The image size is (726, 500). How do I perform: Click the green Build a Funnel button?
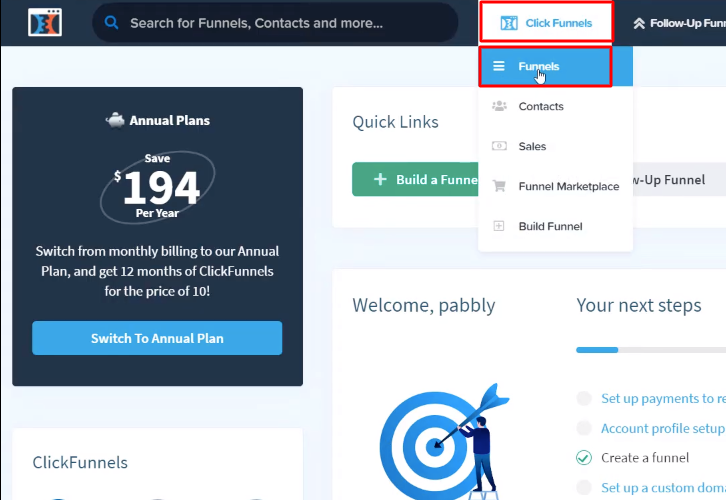click(415, 179)
